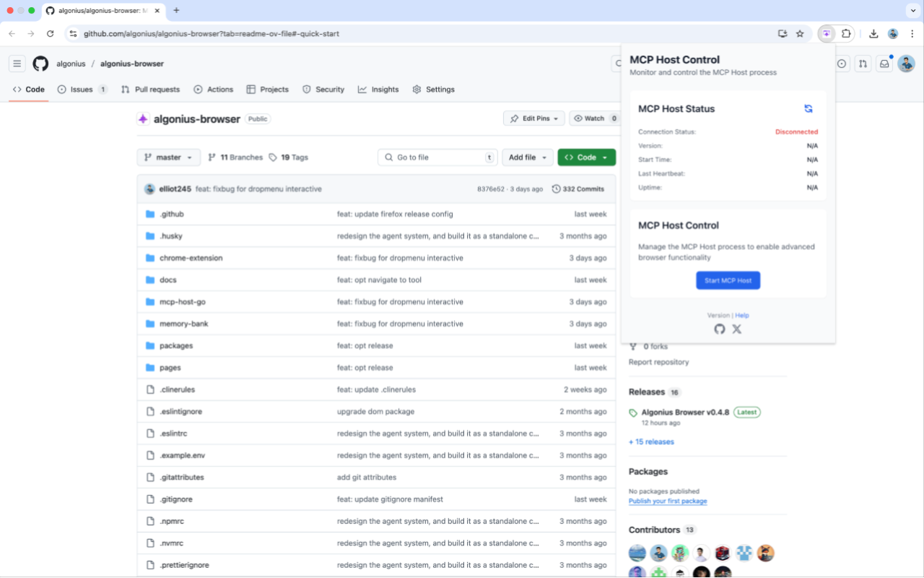Viewport: 924px width, 578px height.
Task: Open the Chrome extensions puzzle icon
Action: tap(846, 33)
